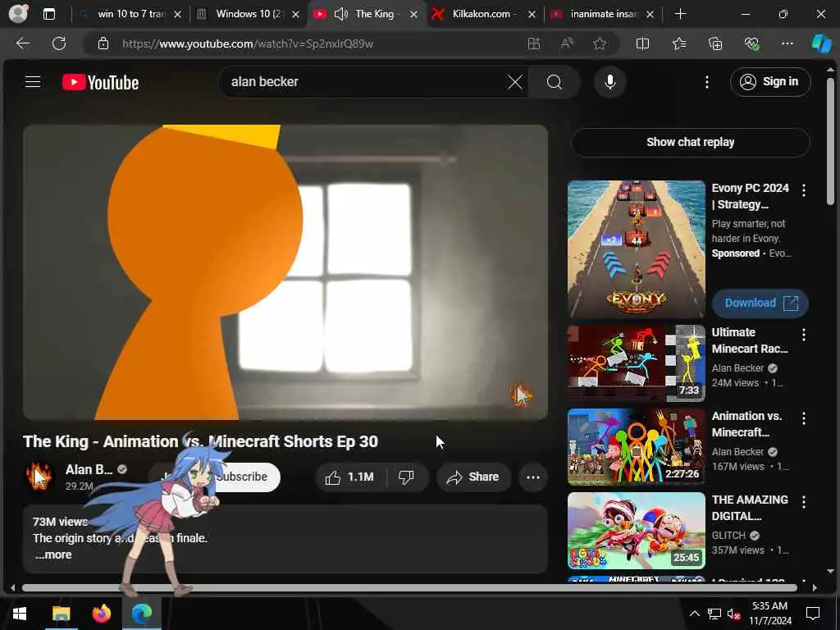
Task: Open the read aloud option
Action: 567,43
